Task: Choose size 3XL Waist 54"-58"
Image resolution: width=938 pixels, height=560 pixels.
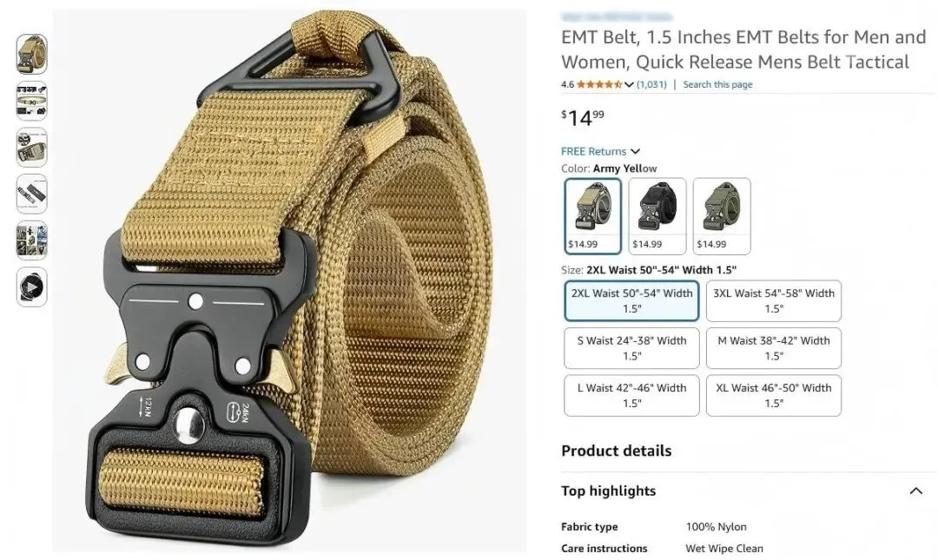Action: pyautogui.click(x=774, y=301)
